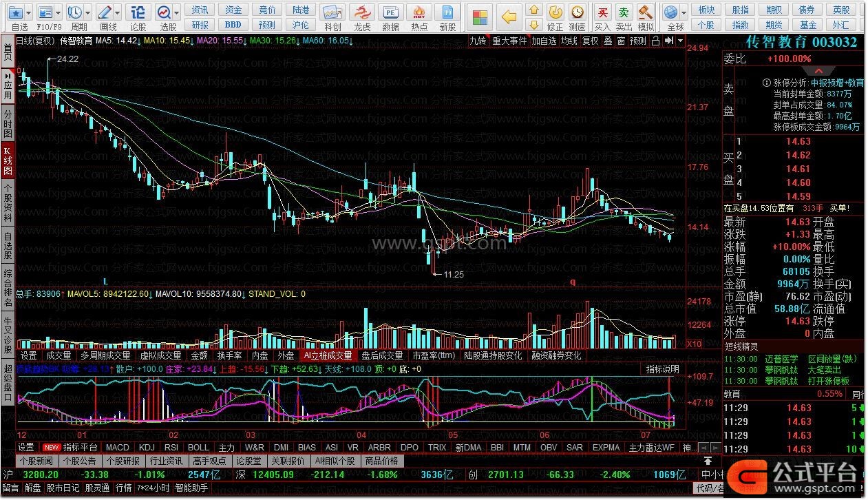
Task: Click the 卖出 sell icon
Action: (624, 12)
